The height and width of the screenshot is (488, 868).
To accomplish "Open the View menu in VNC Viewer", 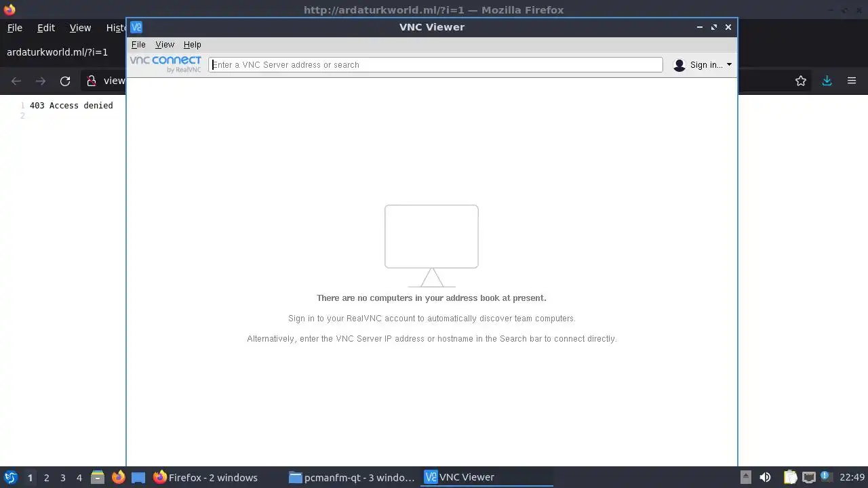I will (x=165, y=45).
